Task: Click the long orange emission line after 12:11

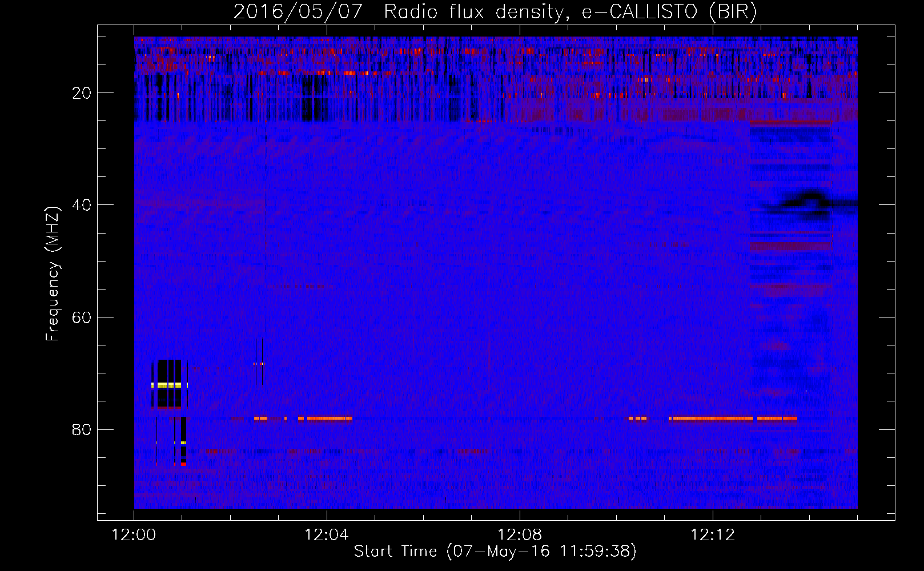Action: tap(733, 419)
